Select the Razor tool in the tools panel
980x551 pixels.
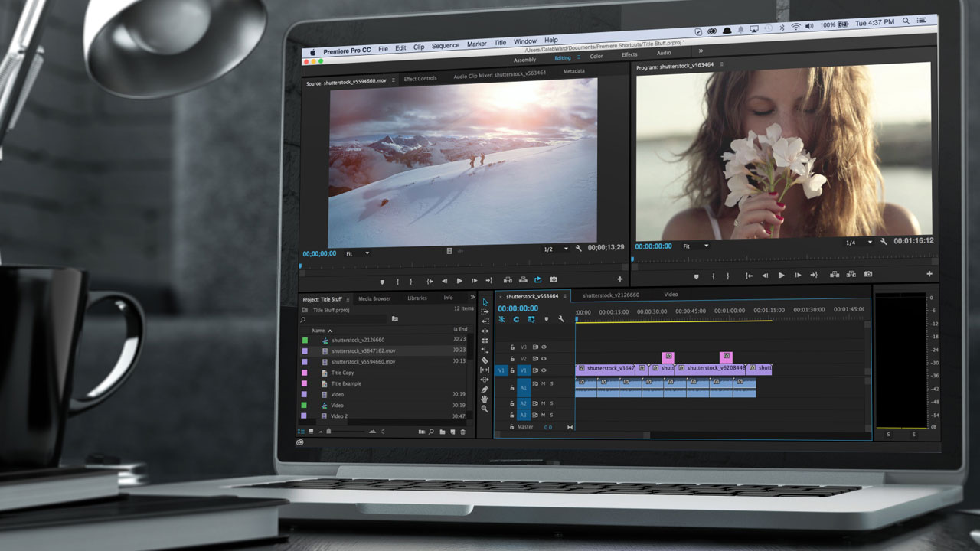pos(485,360)
